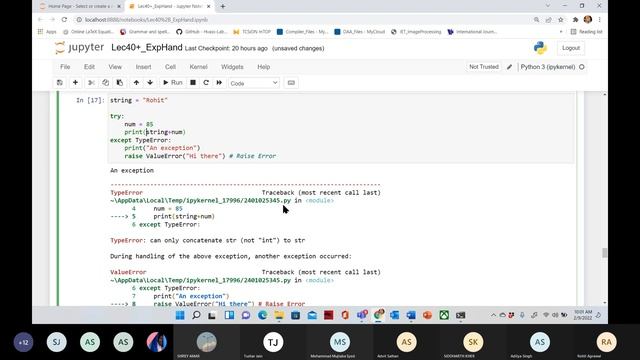Viewport: 640px width, 360px height.
Task: Open the +12 more participants bubble
Action: (23, 342)
